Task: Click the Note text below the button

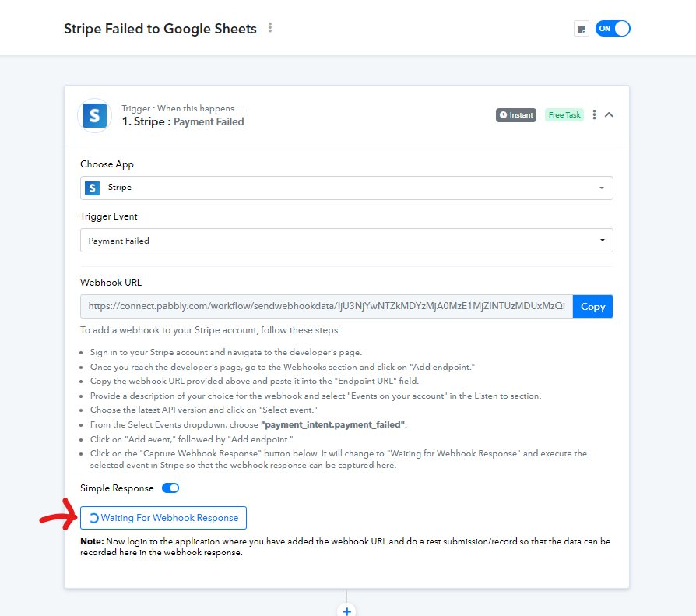Action: click(346, 547)
